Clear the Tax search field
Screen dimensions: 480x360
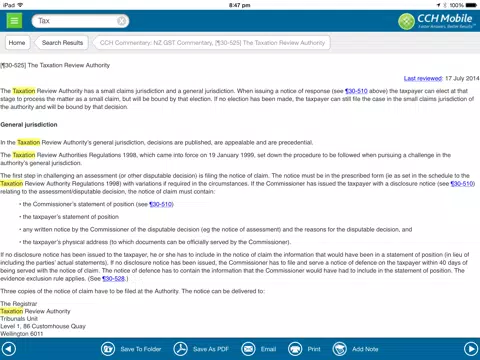point(122,21)
